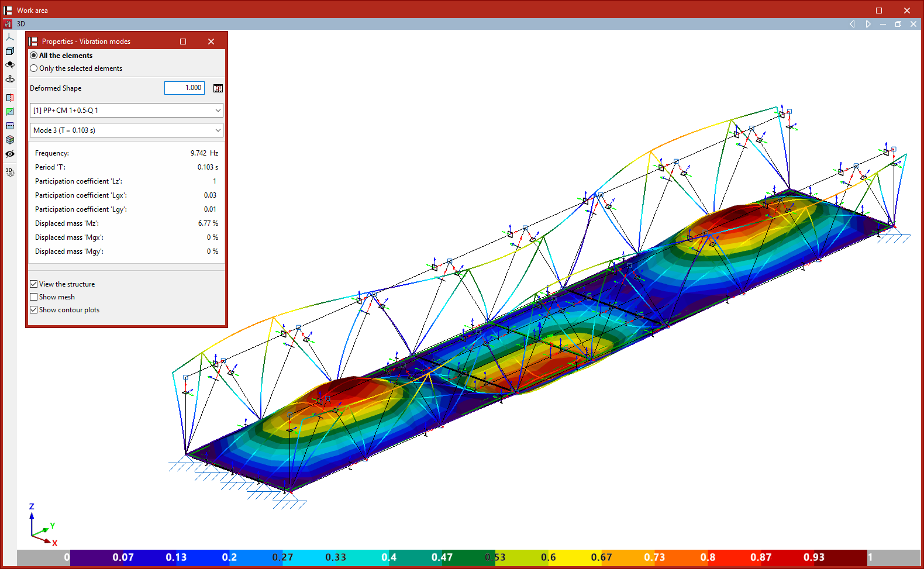This screenshot has width=924, height=569.
Task: Open the 'Mode 3 (T = 0.103 s)' dropdown
Action: tap(126, 130)
